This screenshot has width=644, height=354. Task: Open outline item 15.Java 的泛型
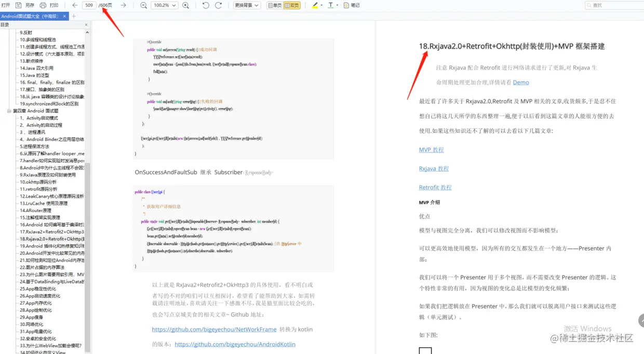pos(34,75)
